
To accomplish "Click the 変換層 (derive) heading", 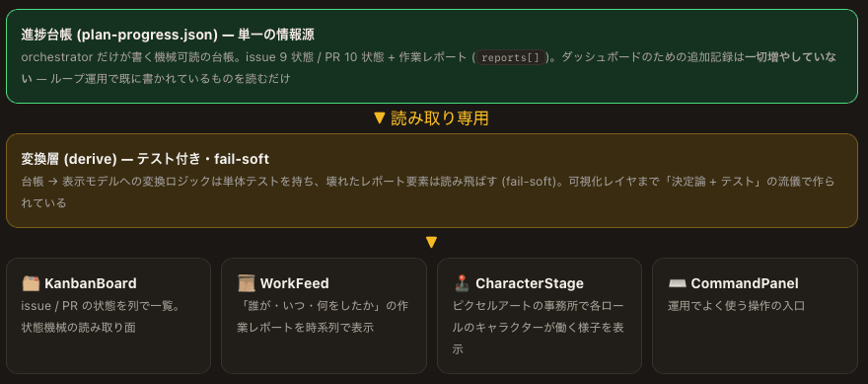I will (145, 160).
